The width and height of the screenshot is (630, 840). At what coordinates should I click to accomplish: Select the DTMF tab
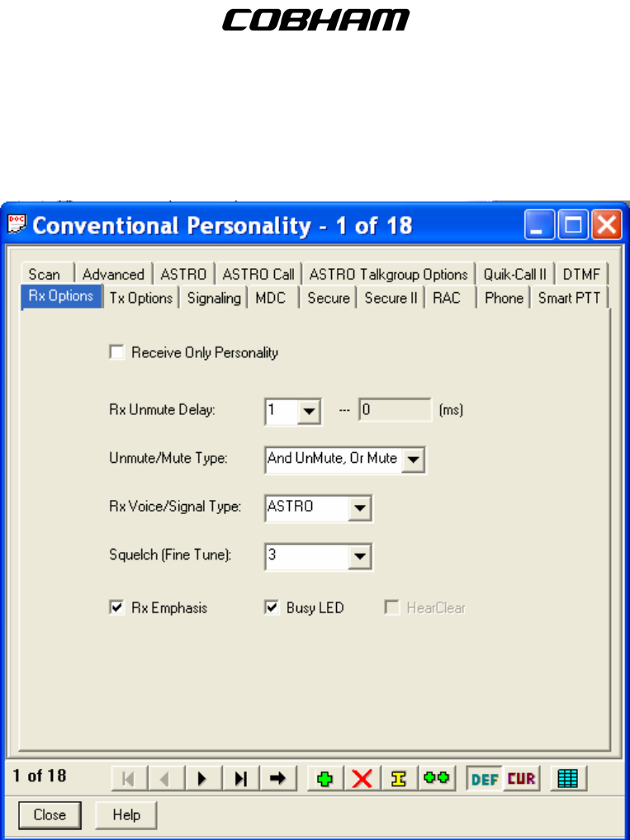(582, 274)
